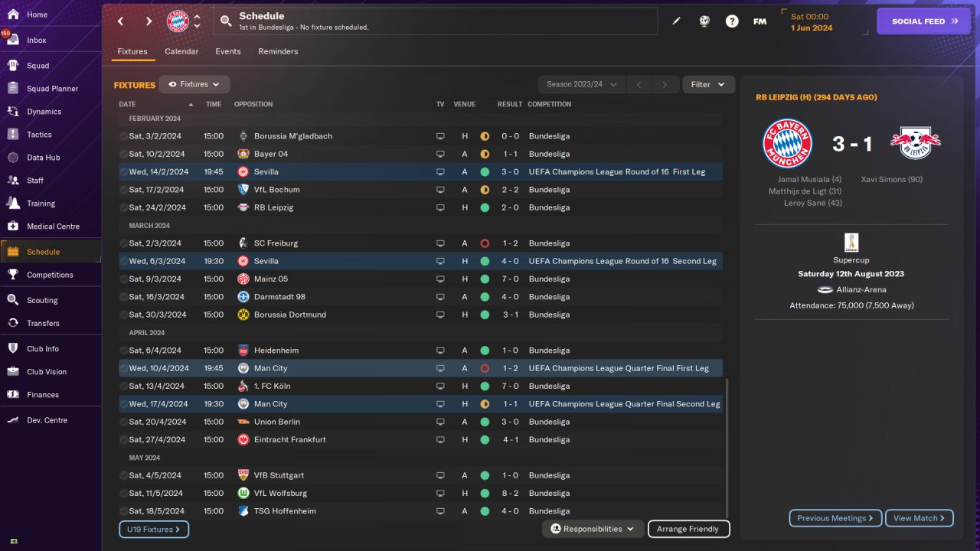Switch to the Events tab

[x=228, y=51]
